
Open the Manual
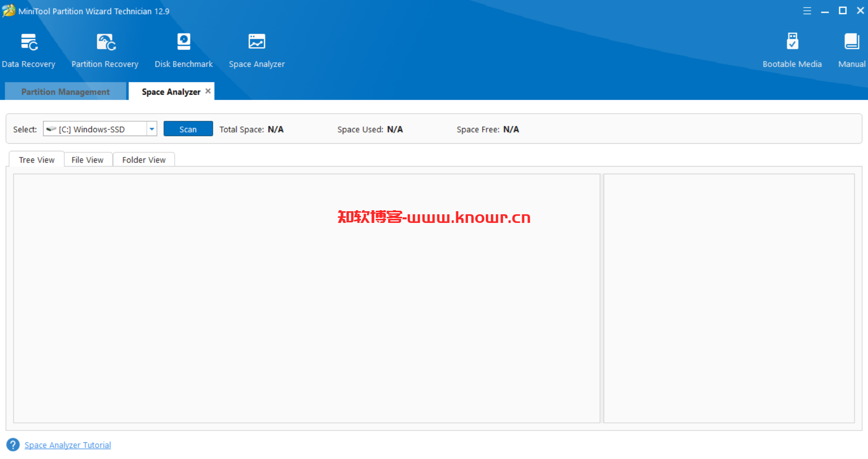click(x=852, y=50)
